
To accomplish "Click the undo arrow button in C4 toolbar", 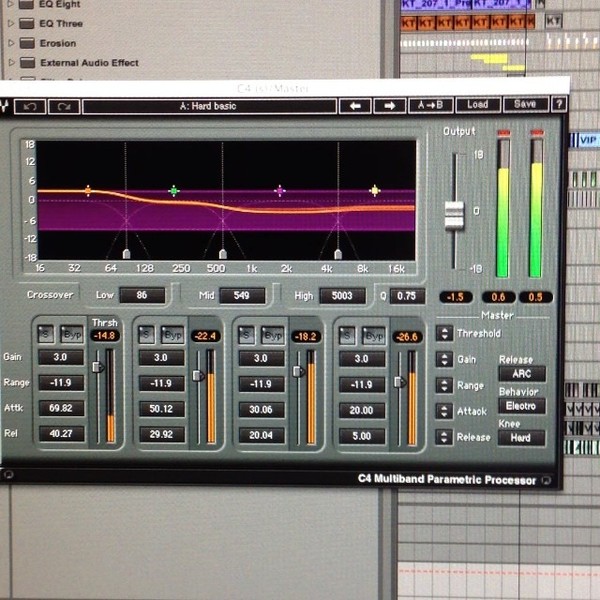I will [x=30, y=106].
